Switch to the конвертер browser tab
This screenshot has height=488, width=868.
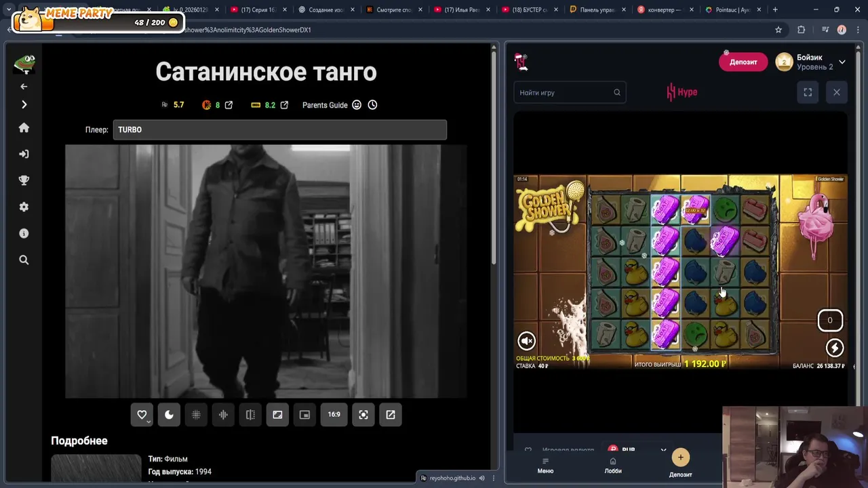pyautogui.click(x=666, y=9)
